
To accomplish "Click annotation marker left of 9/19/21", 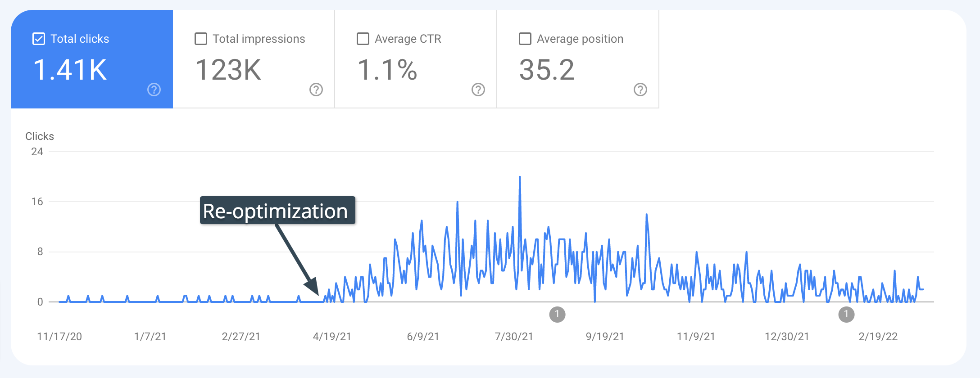I will click(557, 314).
